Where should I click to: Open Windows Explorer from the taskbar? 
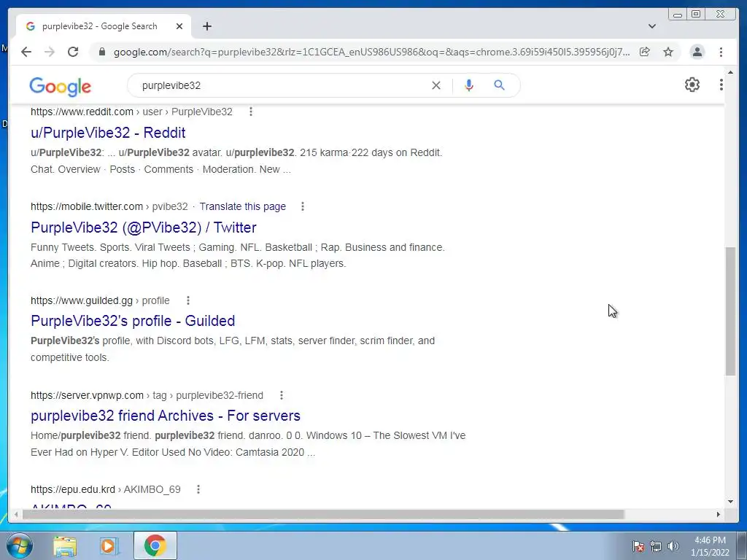65,546
